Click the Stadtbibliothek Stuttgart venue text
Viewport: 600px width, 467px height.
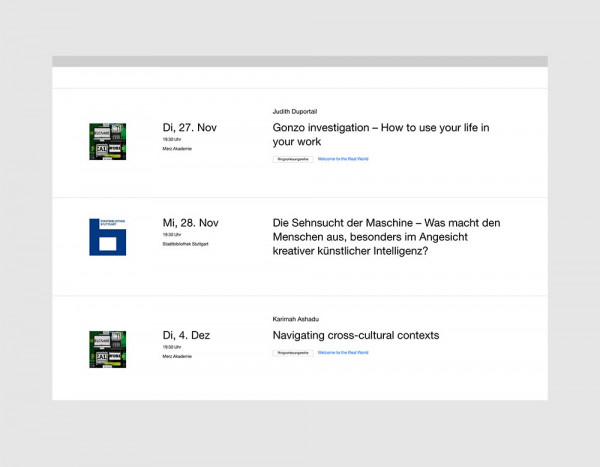click(x=185, y=244)
